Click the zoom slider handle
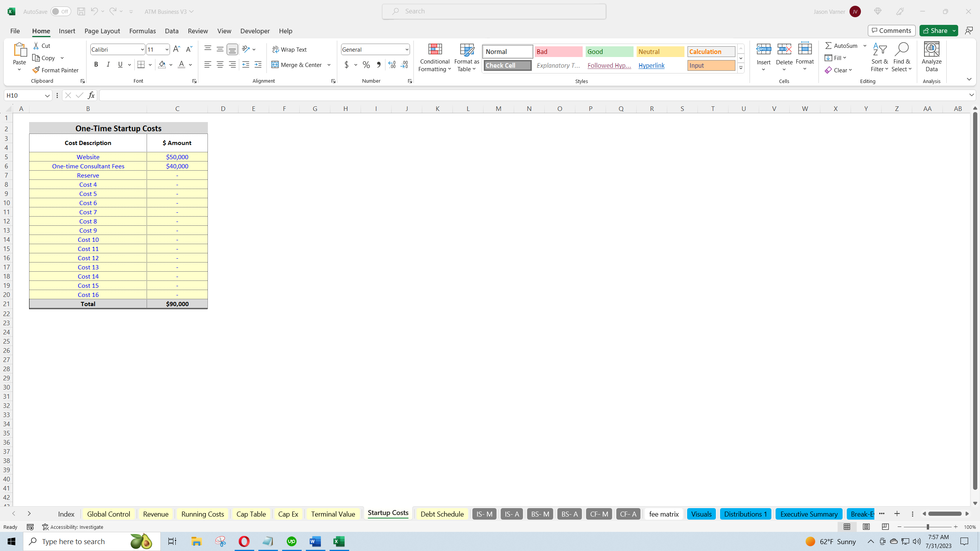Image resolution: width=980 pixels, height=551 pixels. (x=928, y=527)
